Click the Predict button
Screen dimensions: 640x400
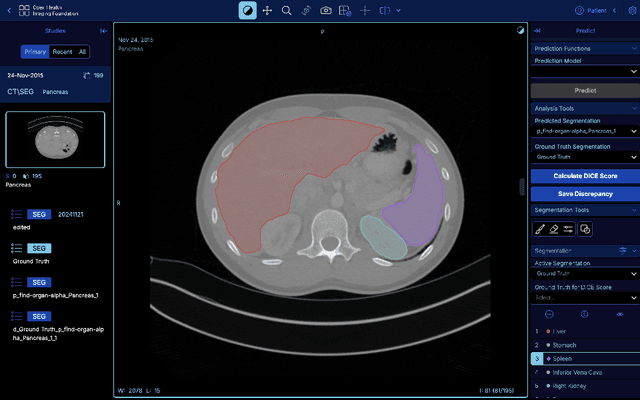coord(585,91)
